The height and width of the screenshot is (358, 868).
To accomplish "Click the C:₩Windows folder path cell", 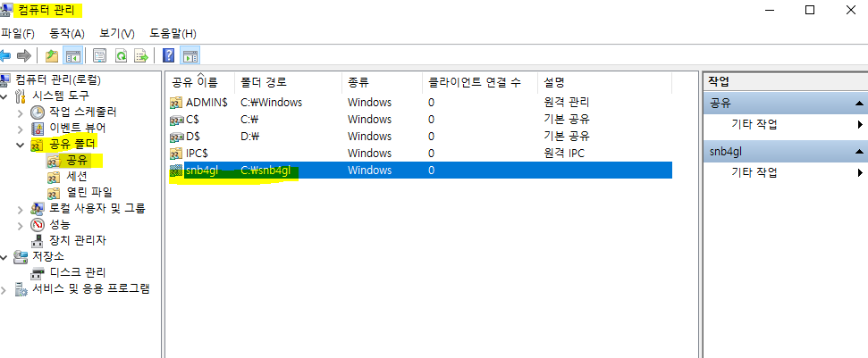I will click(271, 102).
